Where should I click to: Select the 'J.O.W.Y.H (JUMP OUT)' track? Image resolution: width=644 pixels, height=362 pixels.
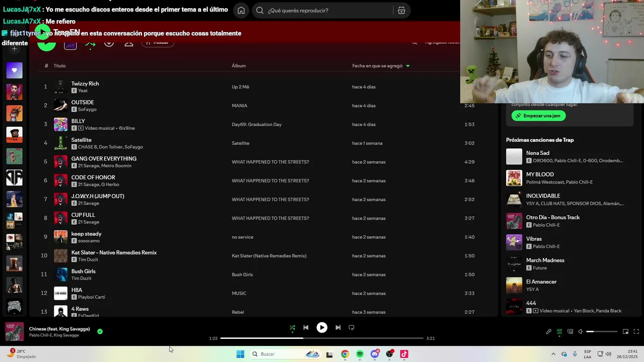tap(98, 196)
